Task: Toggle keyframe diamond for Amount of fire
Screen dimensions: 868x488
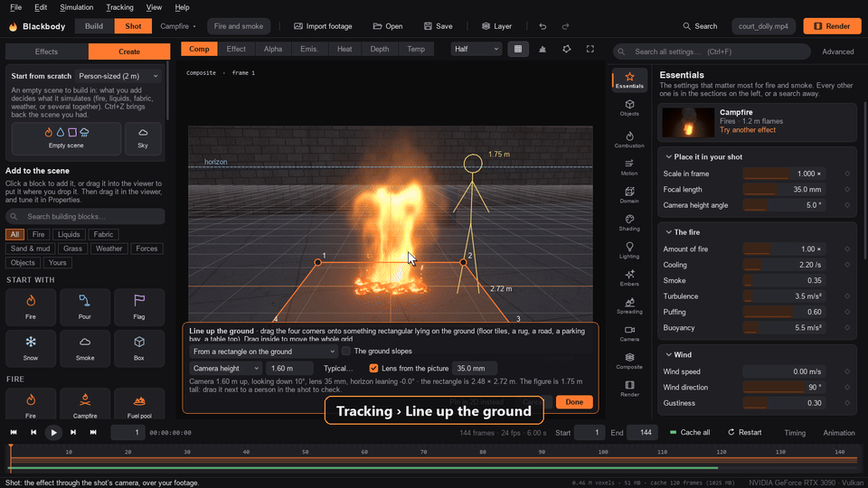Action: 847,249
